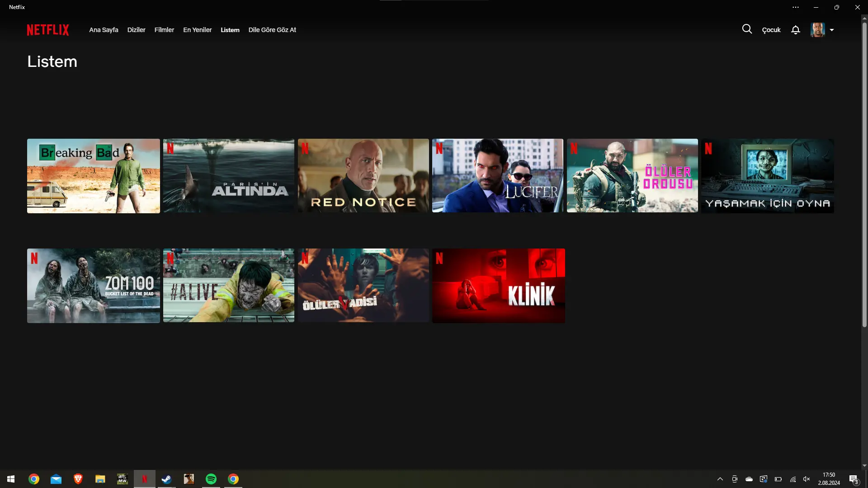Screen dimensions: 868x488
Task: Click the Netflix taskbar icon
Action: pyautogui.click(x=145, y=479)
